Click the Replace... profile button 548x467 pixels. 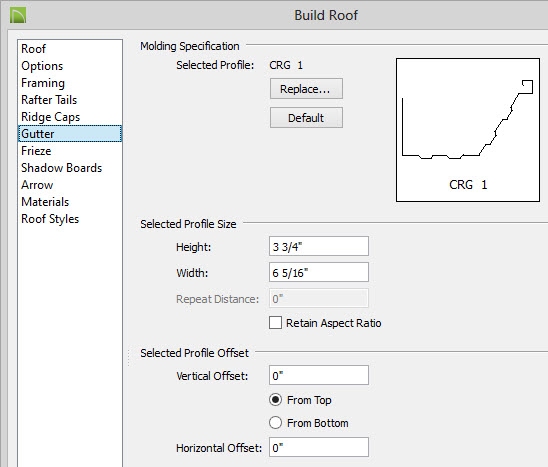click(306, 89)
